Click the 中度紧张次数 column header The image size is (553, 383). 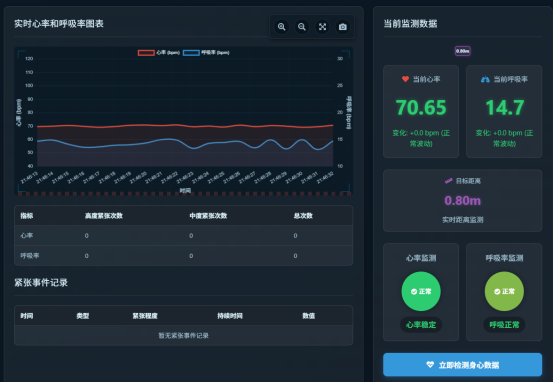[x=208, y=216]
